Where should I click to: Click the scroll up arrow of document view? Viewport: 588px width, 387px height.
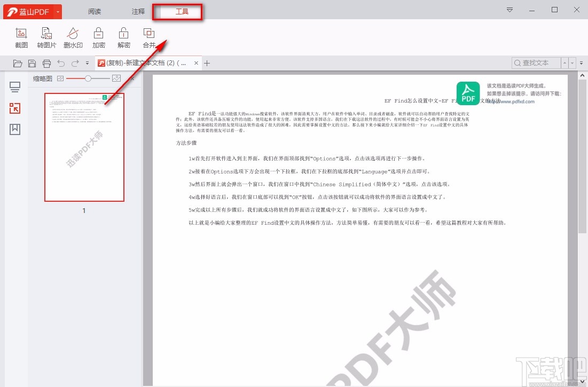click(582, 75)
